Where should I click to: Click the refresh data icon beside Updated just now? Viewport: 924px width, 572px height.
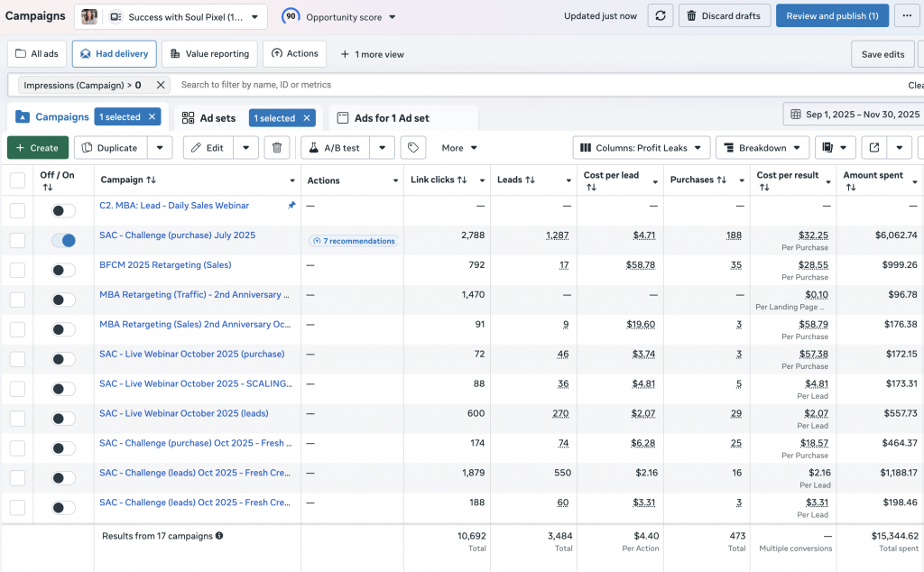pyautogui.click(x=661, y=15)
